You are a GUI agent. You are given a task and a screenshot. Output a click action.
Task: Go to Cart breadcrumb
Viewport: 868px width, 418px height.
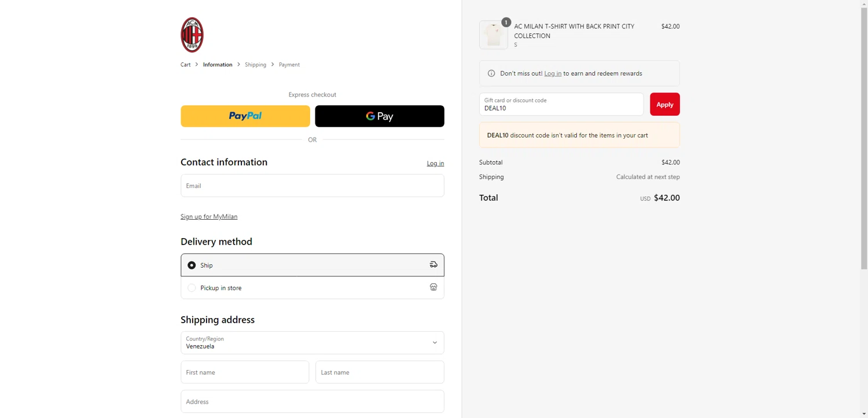(x=186, y=65)
